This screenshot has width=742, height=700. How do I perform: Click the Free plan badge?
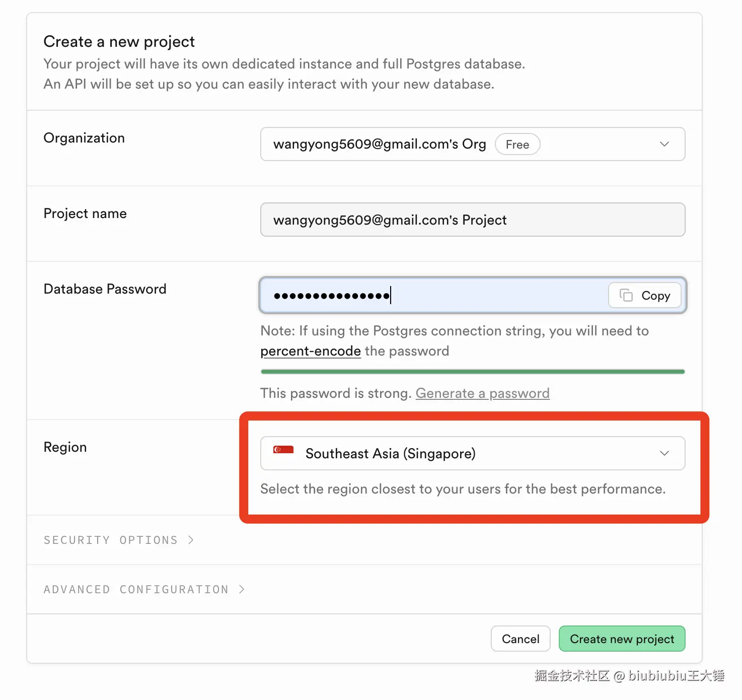(517, 145)
